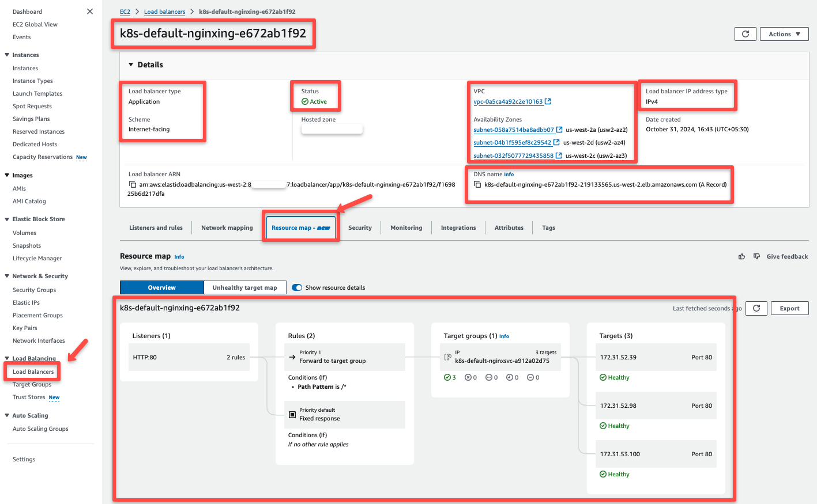Open subnet-04b1f595ef8c29542 external link
Screen dimensions: 817x504
(x=555, y=142)
